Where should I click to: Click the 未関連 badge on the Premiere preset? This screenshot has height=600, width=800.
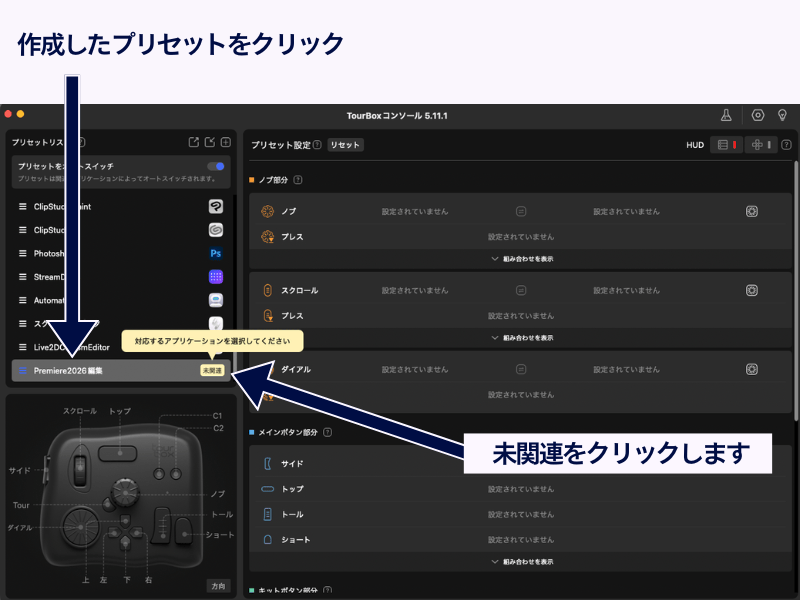212,371
